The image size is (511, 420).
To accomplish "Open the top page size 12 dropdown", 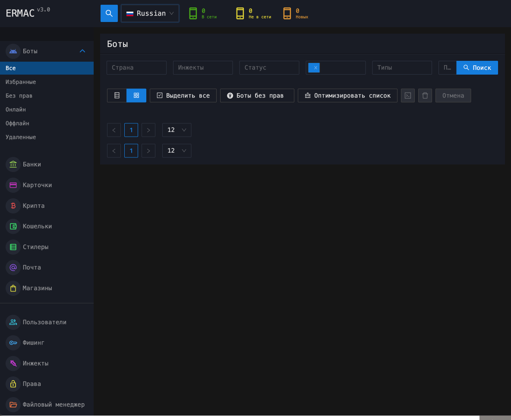I will [x=177, y=130].
